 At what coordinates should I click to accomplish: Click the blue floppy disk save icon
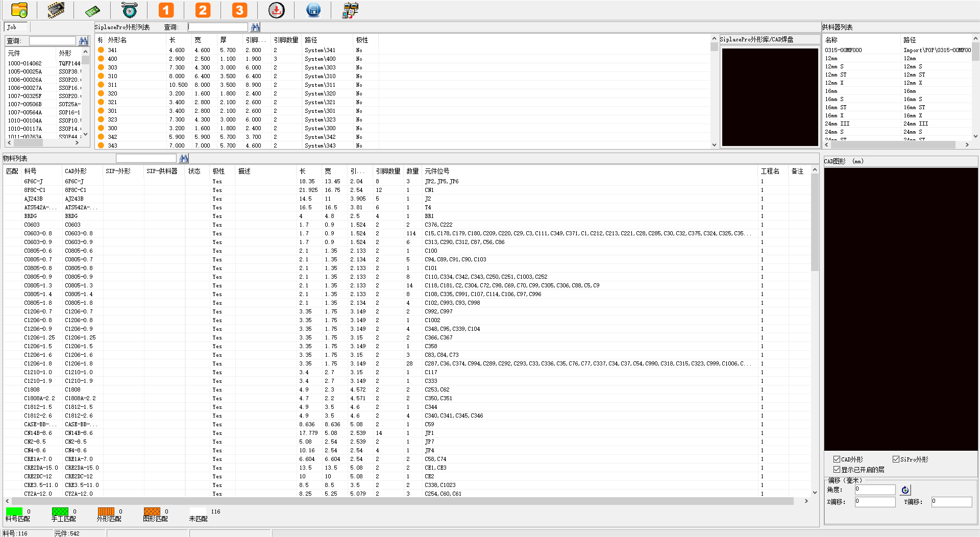pyautogui.click(x=313, y=10)
